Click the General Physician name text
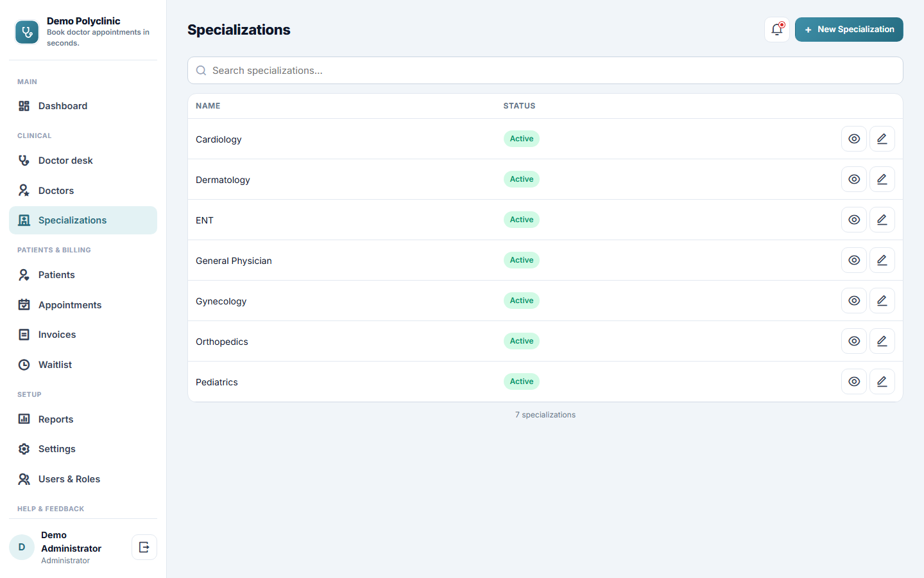 (x=234, y=261)
